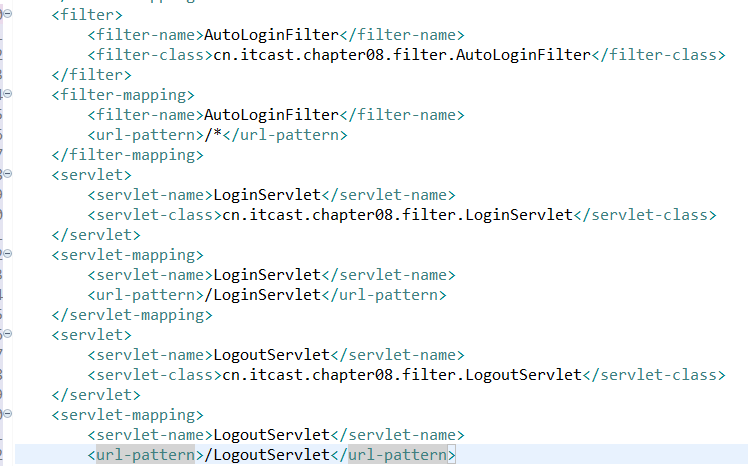
Task: Click the closing </filter-mapping> tag
Action: click(x=127, y=155)
